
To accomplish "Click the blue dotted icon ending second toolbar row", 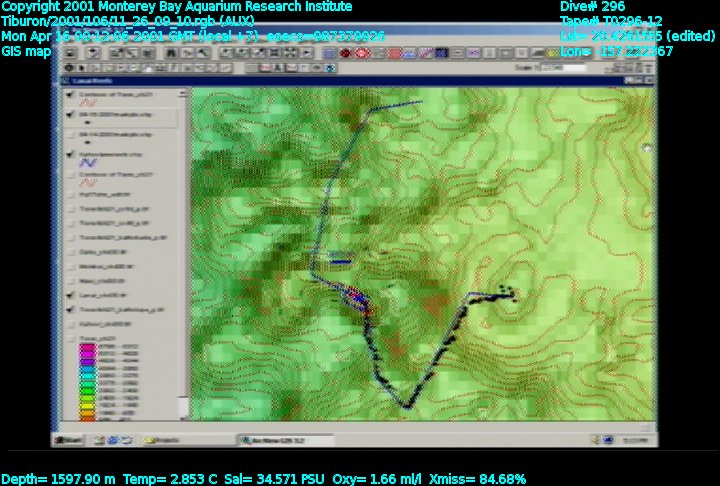I will point(330,68).
